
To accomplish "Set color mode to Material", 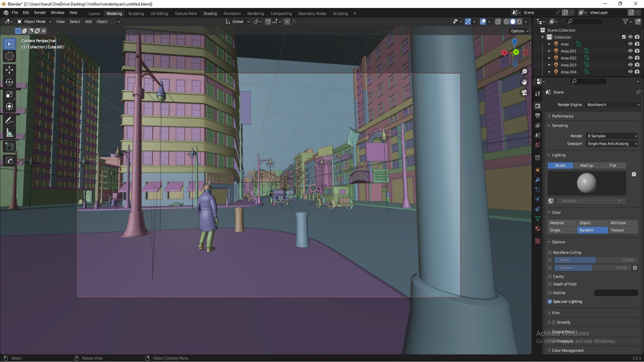I will coord(562,223).
